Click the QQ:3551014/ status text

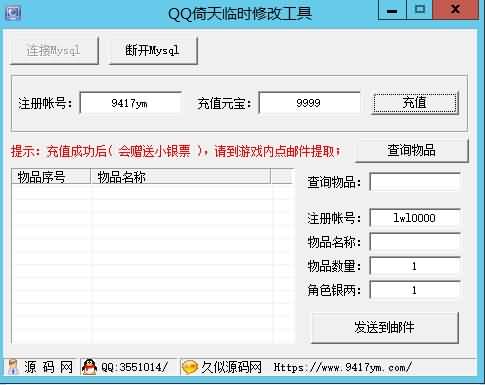tap(134, 368)
